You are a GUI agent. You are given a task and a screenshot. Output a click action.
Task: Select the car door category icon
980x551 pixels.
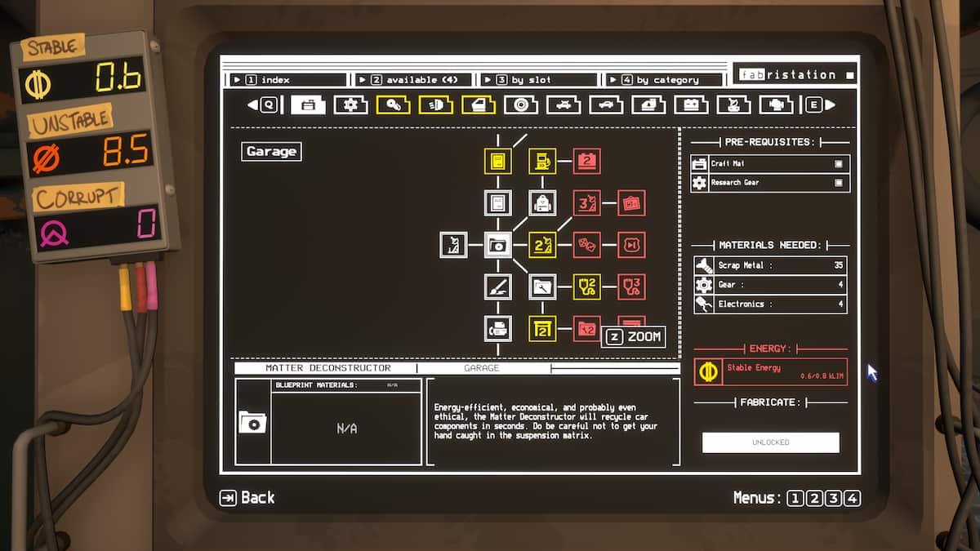478,104
